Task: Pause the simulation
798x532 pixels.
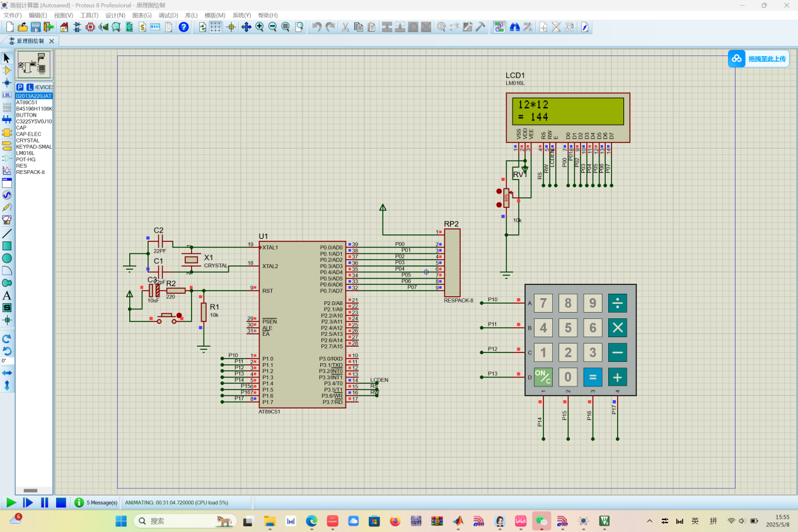Action: pos(44,502)
